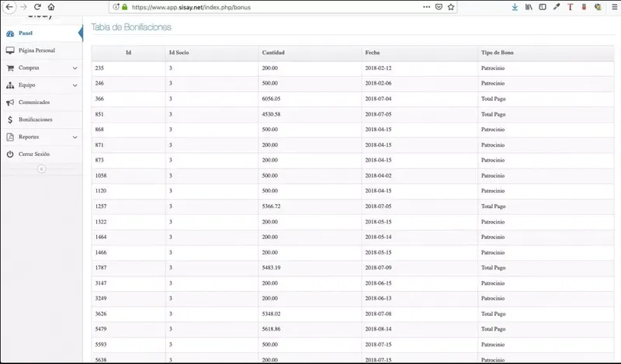Image resolution: width=621 pixels, height=364 pixels.
Task: Bookmark this page with the star icon
Action: (451, 7)
